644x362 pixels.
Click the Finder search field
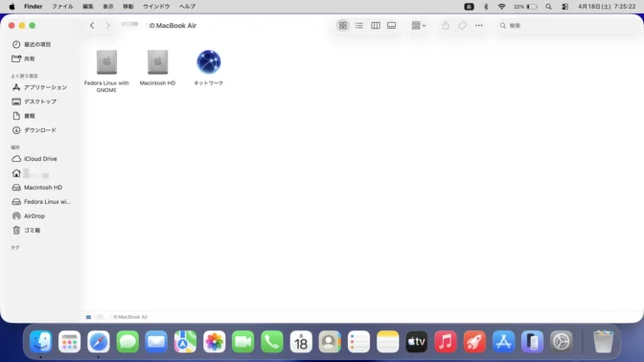566,26
